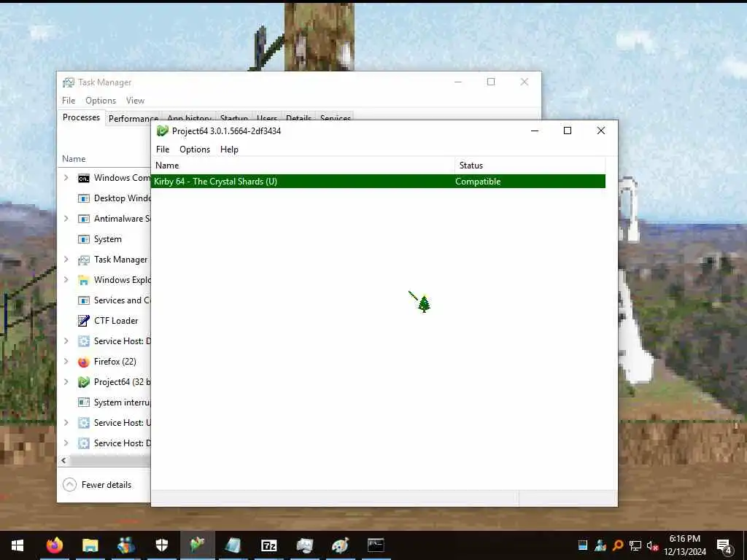Sort Project64 list by Status column
This screenshot has width=747, height=560.
[530, 166]
